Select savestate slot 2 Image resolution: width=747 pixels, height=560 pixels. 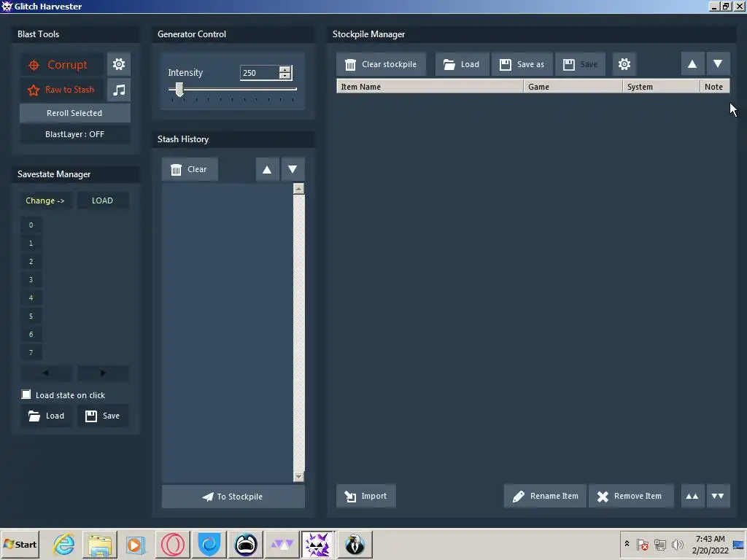pyautogui.click(x=31, y=262)
